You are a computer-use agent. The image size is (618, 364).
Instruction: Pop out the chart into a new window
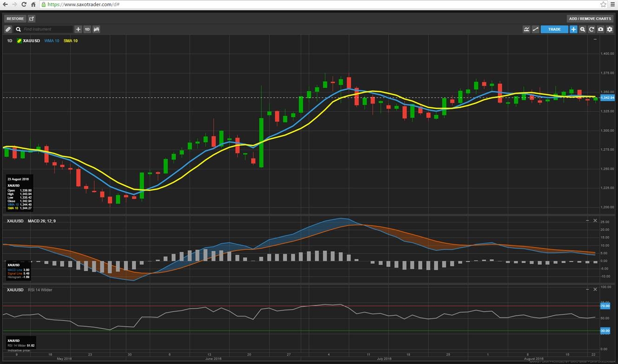click(32, 19)
